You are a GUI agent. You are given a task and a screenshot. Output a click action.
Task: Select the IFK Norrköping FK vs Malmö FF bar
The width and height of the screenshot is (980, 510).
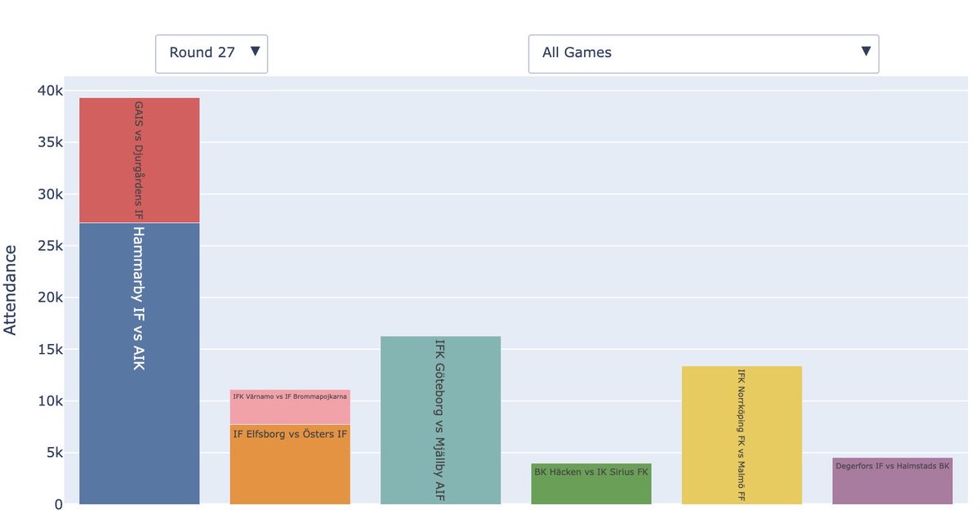pos(741,433)
